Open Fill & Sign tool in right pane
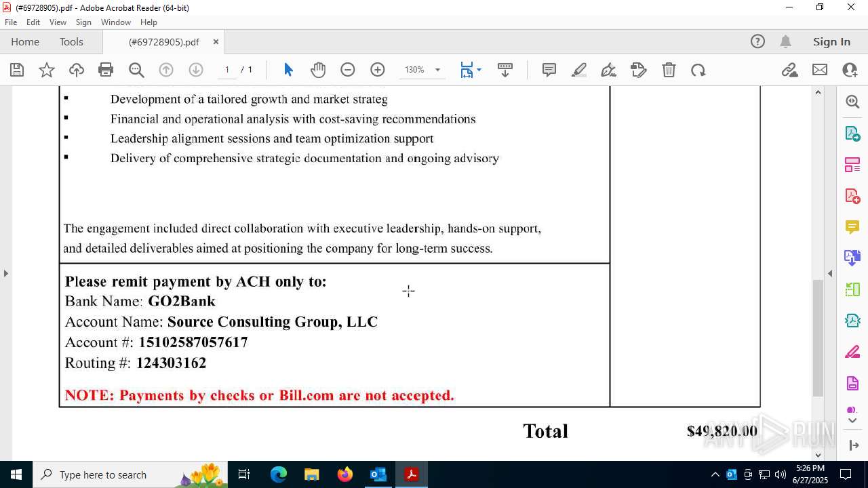Viewport: 868px width, 488px height. tap(852, 352)
